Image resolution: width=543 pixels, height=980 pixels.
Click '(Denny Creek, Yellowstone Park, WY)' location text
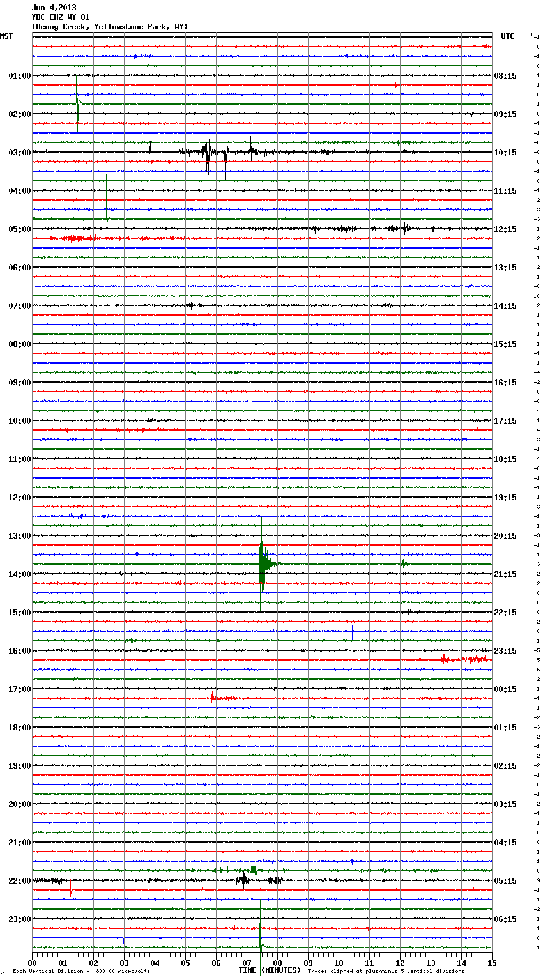point(110,27)
